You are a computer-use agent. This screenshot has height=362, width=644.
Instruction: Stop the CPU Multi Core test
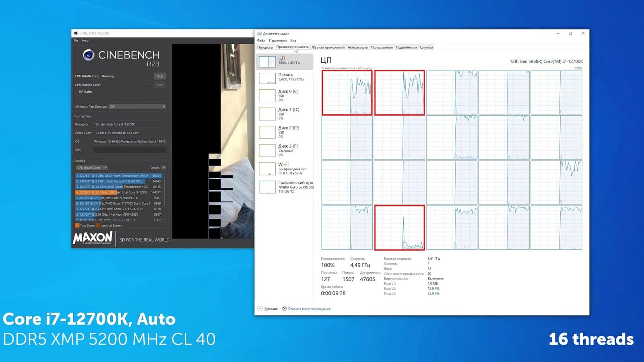[x=160, y=76]
